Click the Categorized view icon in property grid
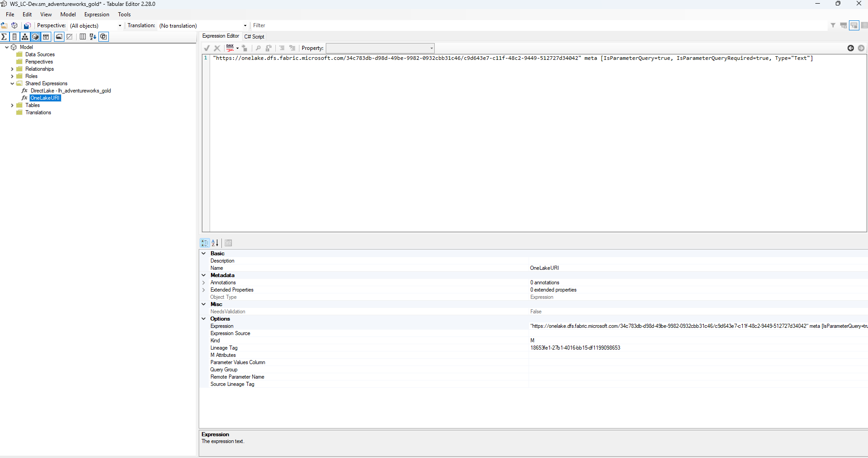 pyautogui.click(x=205, y=243)
